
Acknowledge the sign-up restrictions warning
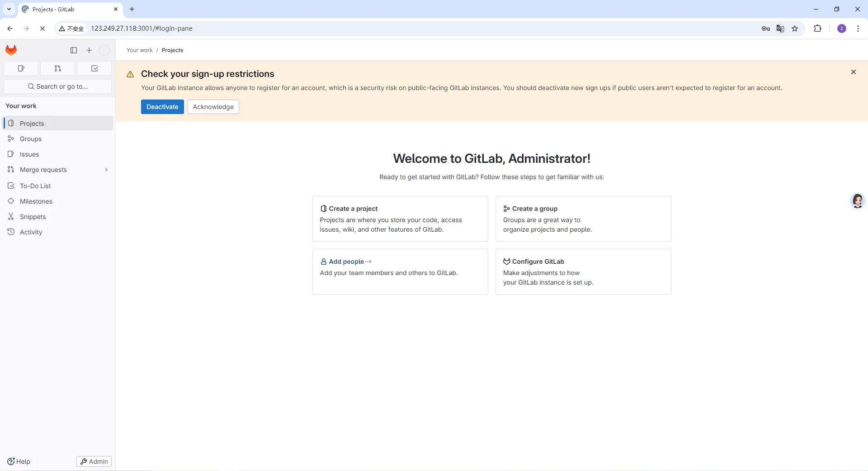[213, 107]
